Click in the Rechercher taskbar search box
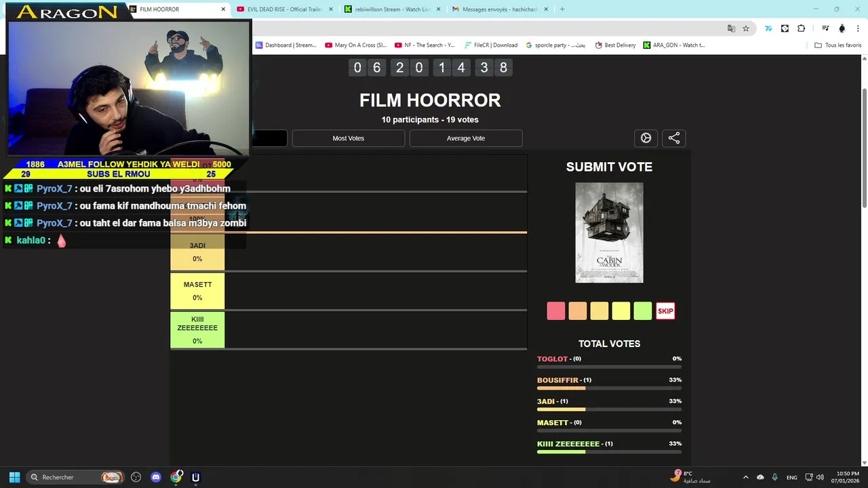 pyautogui.click(x=76, y=477)
